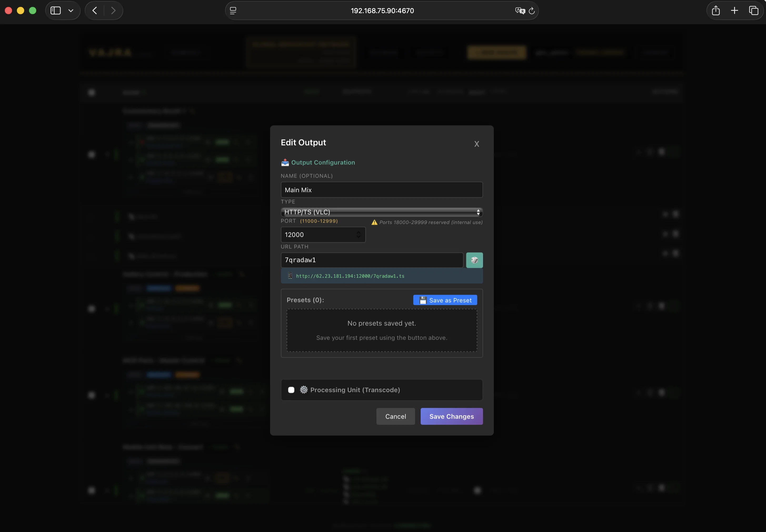Open the stream link ending in 7qradaw1.ts
This screenshot has width=766, height=532.
(x=350, y=276)
